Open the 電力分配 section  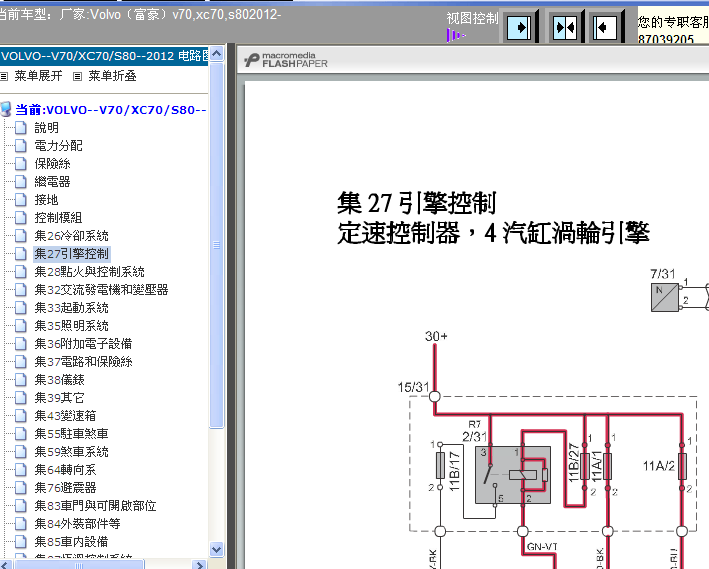pyautogui.click(x=58, y=146)
